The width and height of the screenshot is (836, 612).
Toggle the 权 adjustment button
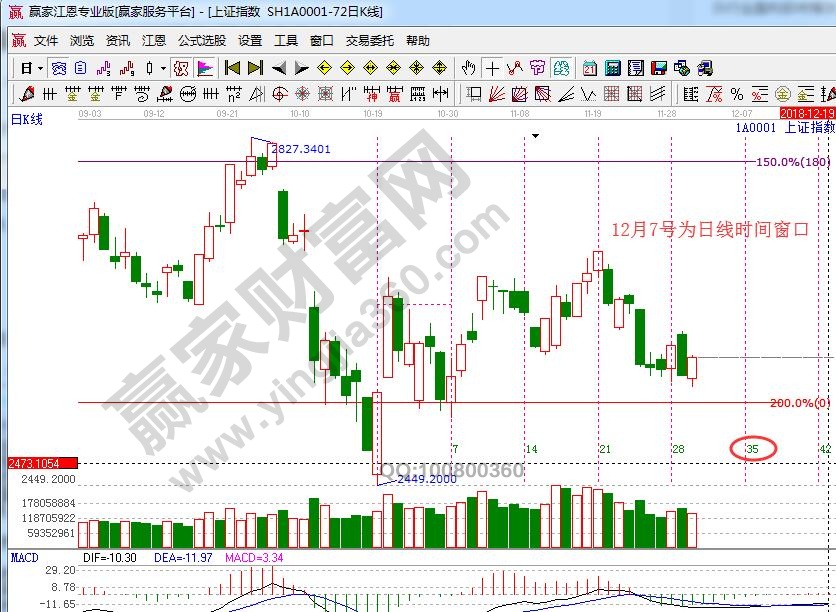pos(181,68)
